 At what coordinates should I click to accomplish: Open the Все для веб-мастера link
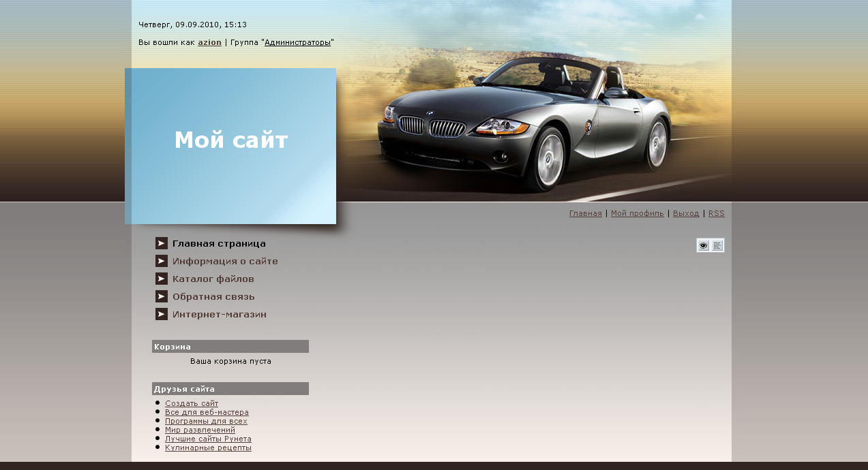[207, 412]
